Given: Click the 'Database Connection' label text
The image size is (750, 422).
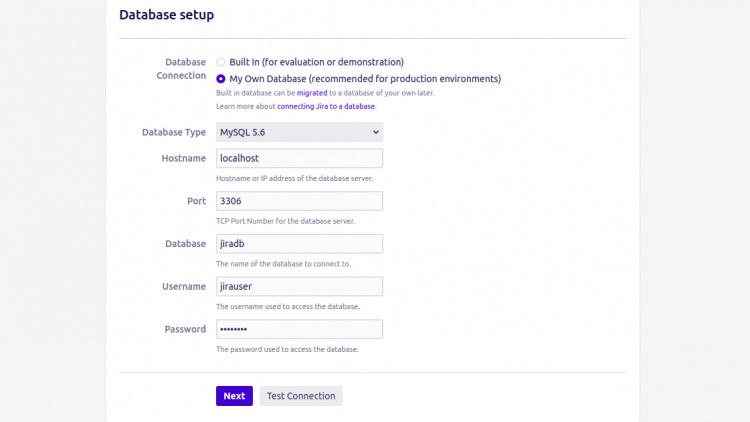Looking at the screenshot, I should tap(181, 68).
